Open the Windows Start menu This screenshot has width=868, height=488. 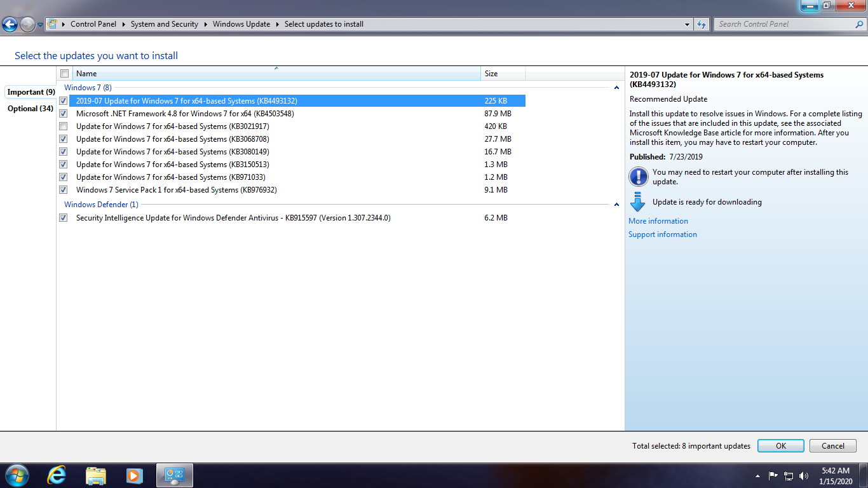[16, 475]
